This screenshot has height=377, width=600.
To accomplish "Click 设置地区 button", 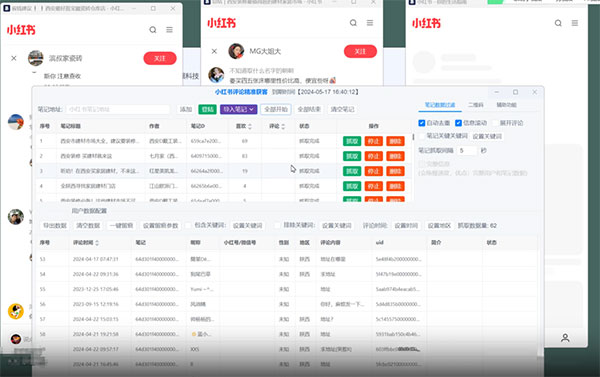I will (x=439, y=225).
